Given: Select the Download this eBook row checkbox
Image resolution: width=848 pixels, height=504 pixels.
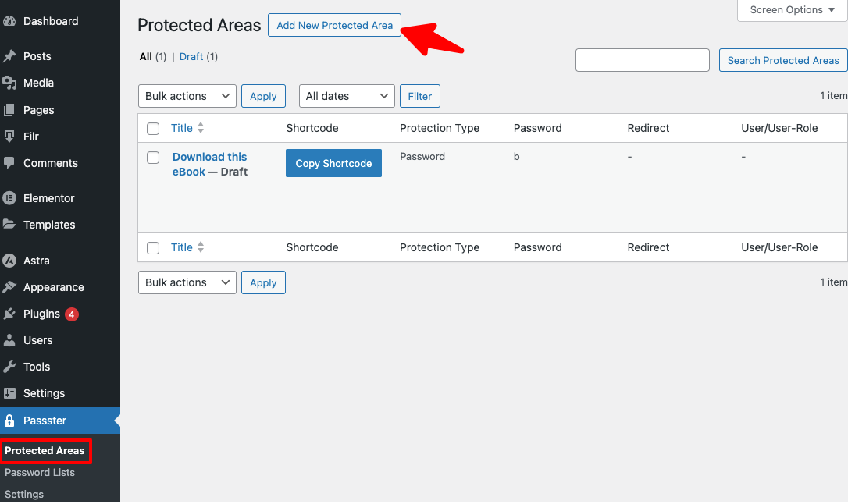Looking at the screenshot, I should coord(152,157).
